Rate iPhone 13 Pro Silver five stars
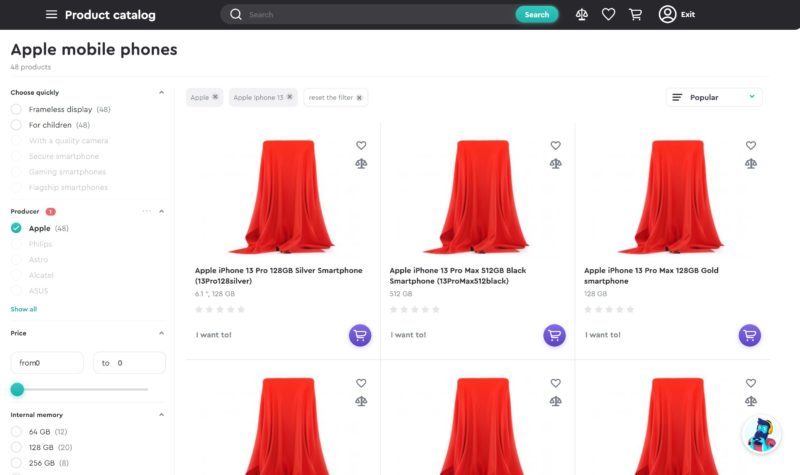This screenshot has width=800, height=475. tap(241, 309)
